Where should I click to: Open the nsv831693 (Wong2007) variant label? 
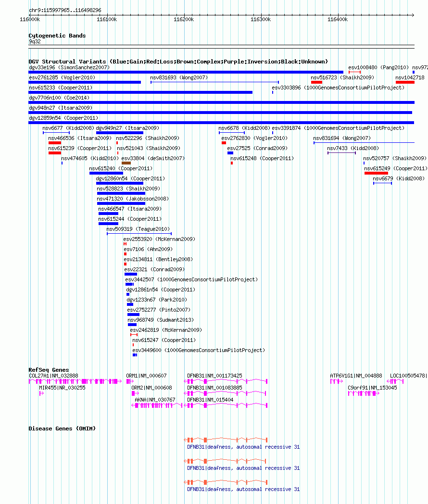coord(179,77)
